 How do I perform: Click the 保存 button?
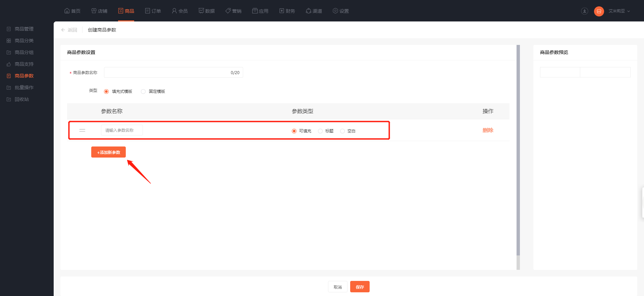pyautogui.click(x=360, y=287)
